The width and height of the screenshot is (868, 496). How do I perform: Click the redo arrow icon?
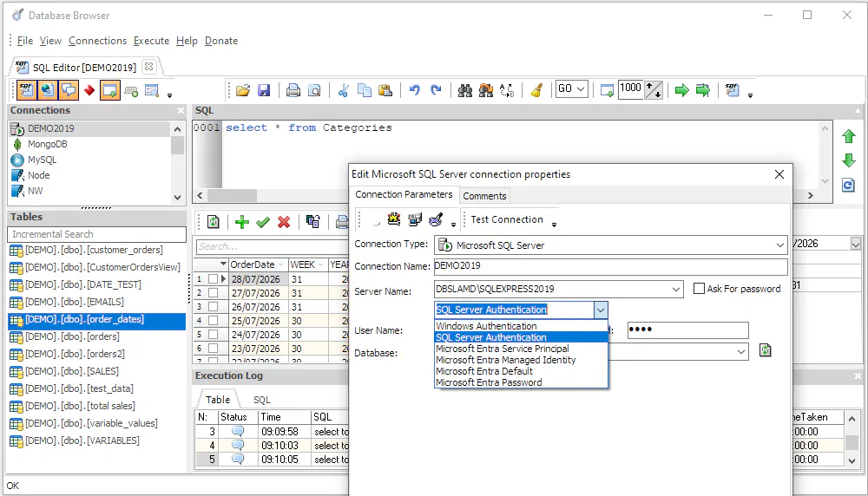click(x=436, y=90)
